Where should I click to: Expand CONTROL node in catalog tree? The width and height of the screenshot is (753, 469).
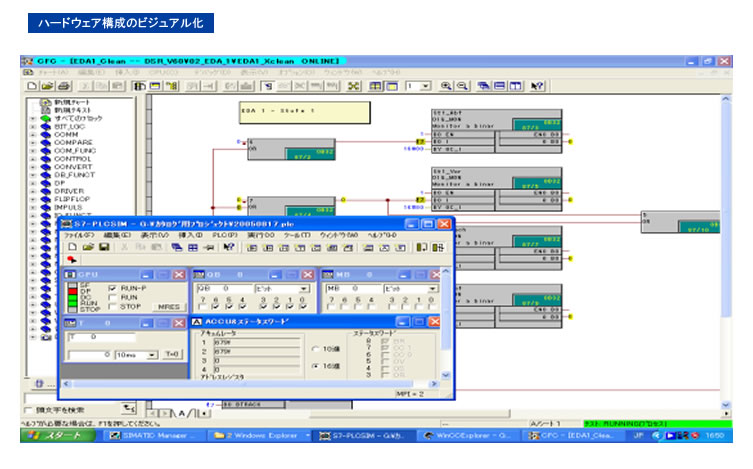(33, 159)
